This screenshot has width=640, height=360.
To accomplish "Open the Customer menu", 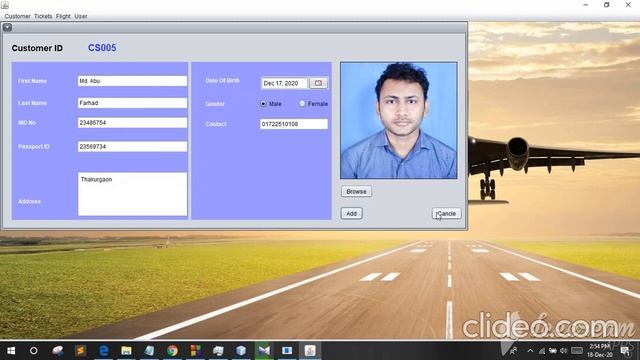I will (18, 16).
